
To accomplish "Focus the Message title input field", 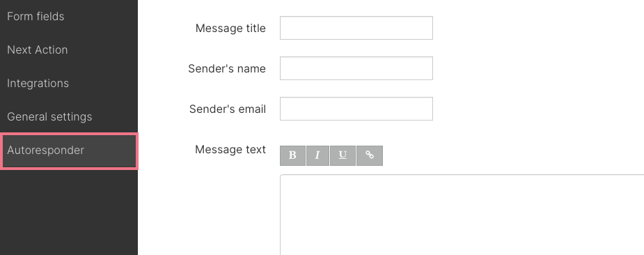I will click(356, 28).
